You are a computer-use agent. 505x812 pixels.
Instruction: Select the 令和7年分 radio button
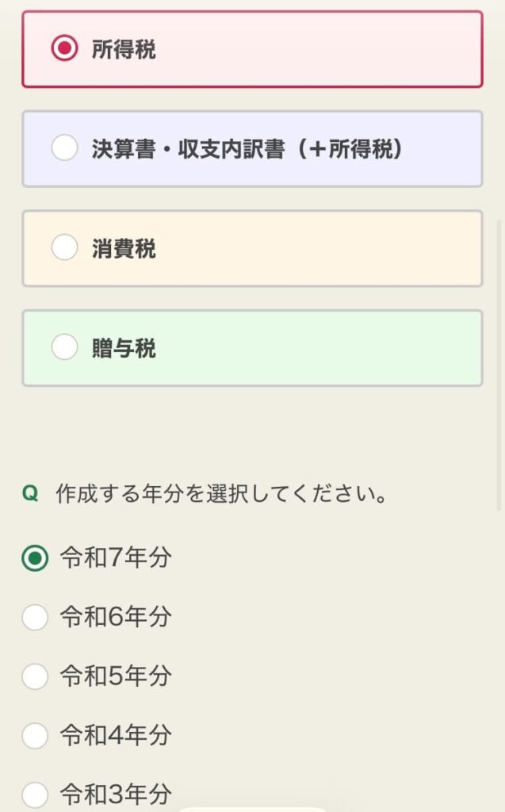pyautogui.click(x=35, y=558)
